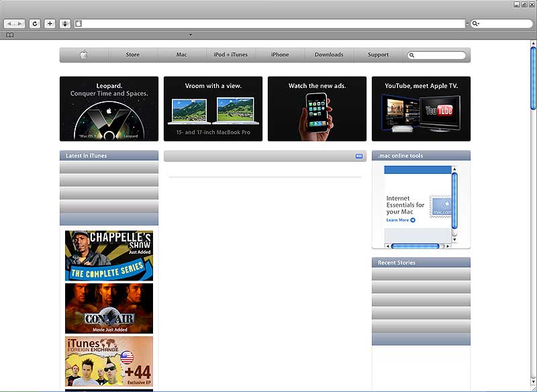Select the Chappelle's Show thumbnail

pos(109,256)
